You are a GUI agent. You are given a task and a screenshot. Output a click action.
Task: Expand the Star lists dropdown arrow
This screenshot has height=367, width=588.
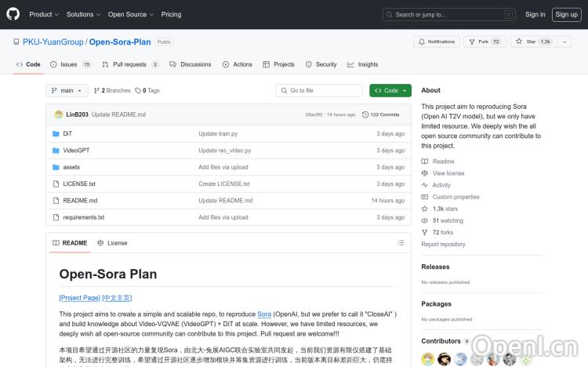(566, 42)
